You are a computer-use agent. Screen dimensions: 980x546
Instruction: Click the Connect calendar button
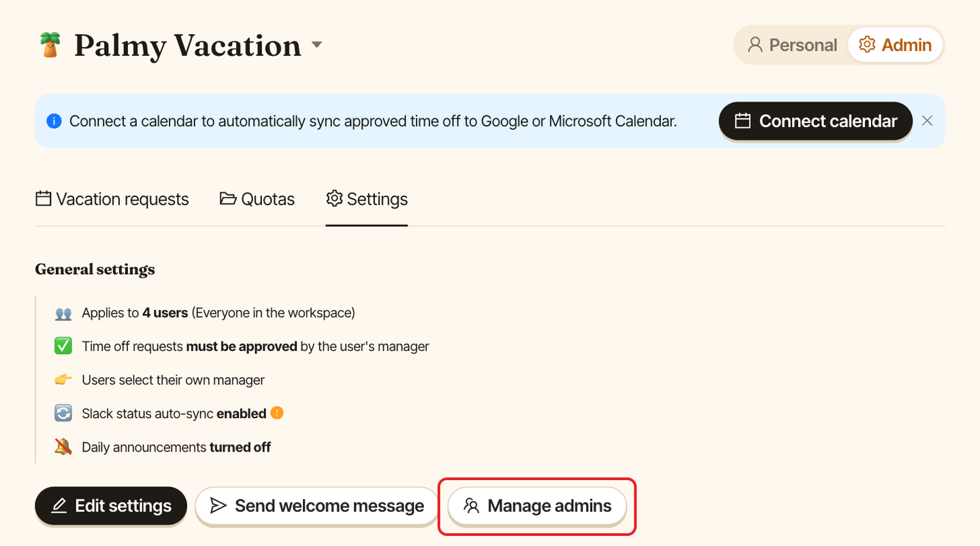tap(815, 121)
